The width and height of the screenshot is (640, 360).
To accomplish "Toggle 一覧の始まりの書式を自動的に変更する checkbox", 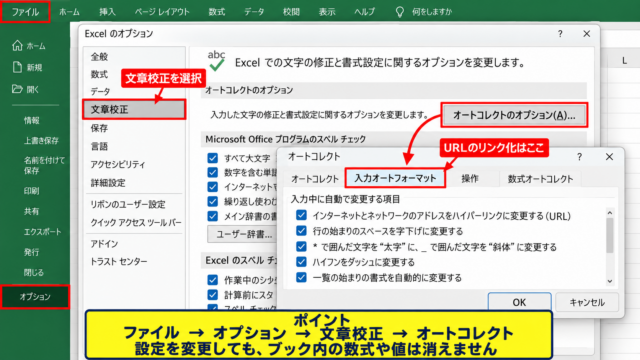I will [301, 277].
